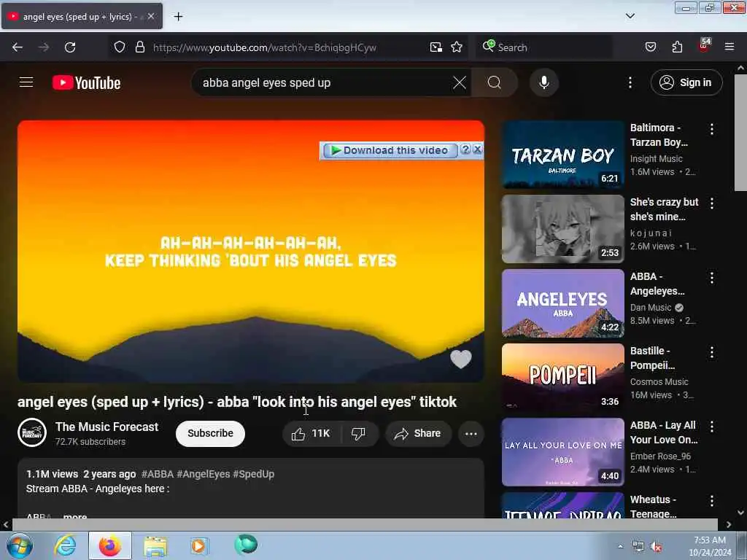Viewport: 747px width, 560px height.
Task: Open options menu for She's crazy video
Action: coord(712,203)
